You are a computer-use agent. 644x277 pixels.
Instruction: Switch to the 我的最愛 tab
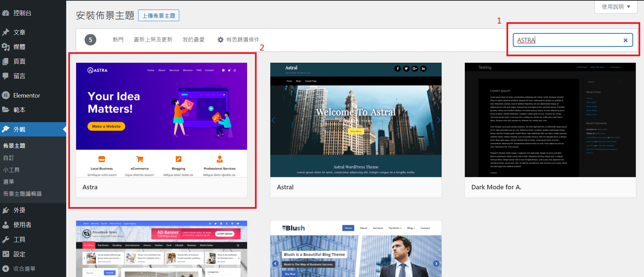click(194, 40)
